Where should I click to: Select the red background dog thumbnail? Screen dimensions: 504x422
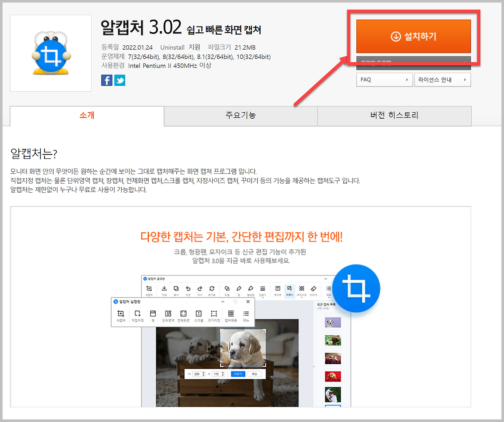point(333,376)
